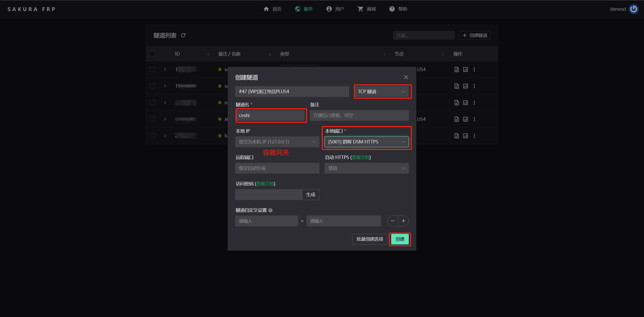Check the last tunnel row checkbox
644x317 pixels.
pyautogui.click(x=152, y=136)
